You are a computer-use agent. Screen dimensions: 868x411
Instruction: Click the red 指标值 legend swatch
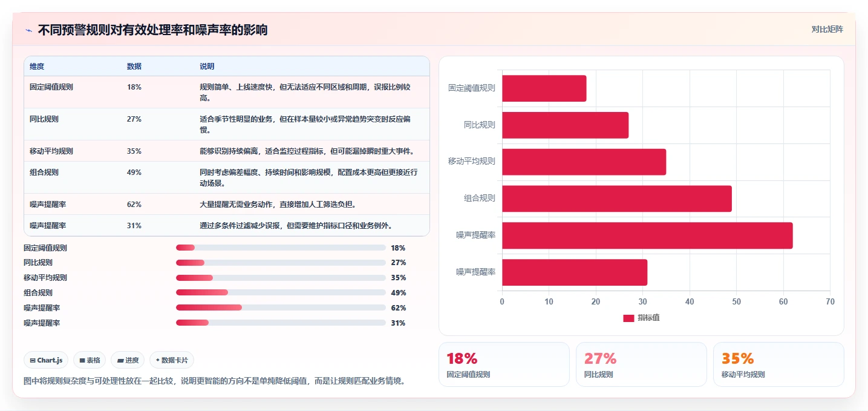click(x=628, y=318)
